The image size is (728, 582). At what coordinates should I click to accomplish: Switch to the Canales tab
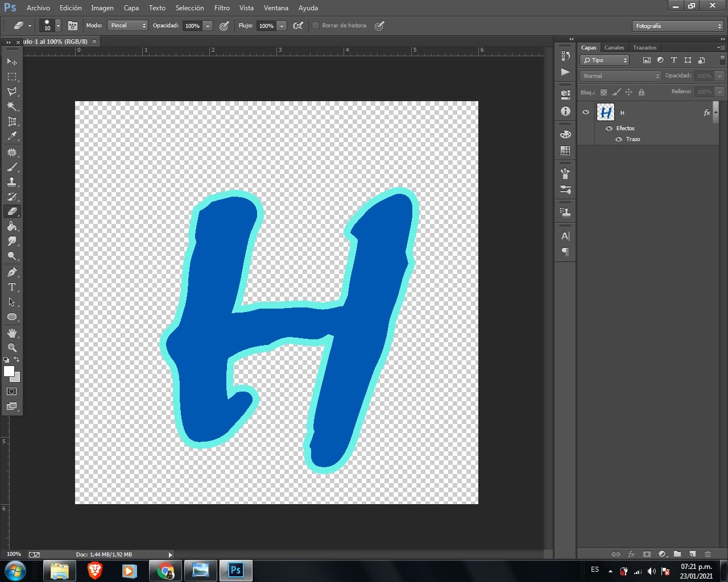[x=614, y=48]
